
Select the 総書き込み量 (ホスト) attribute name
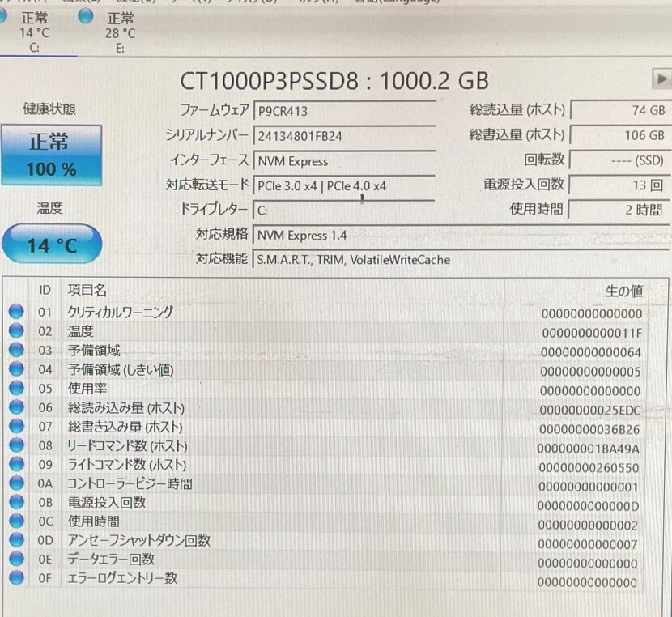click(x=125, y=427)
